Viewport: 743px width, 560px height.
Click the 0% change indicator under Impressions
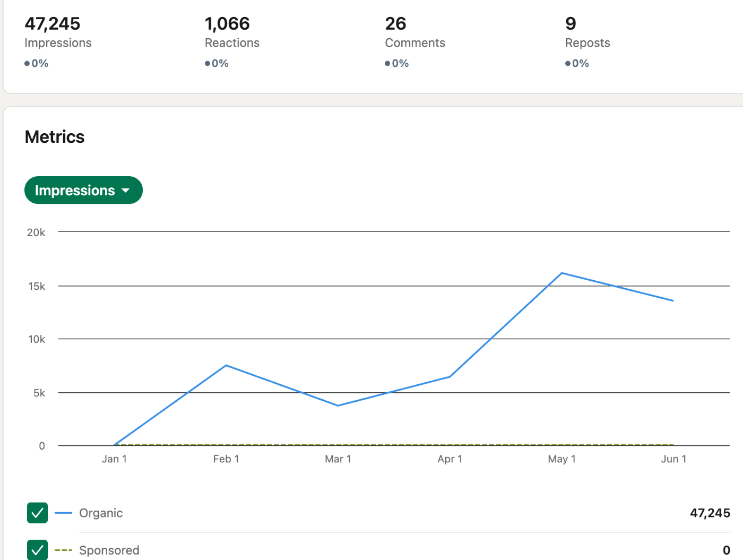click(37, 63)
